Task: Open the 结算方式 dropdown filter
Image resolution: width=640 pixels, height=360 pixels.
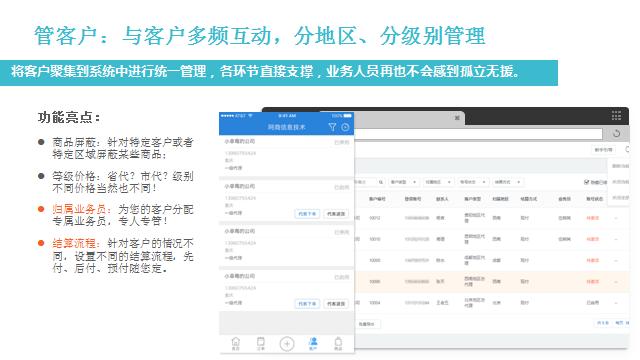Action: (x=507, y=182)
